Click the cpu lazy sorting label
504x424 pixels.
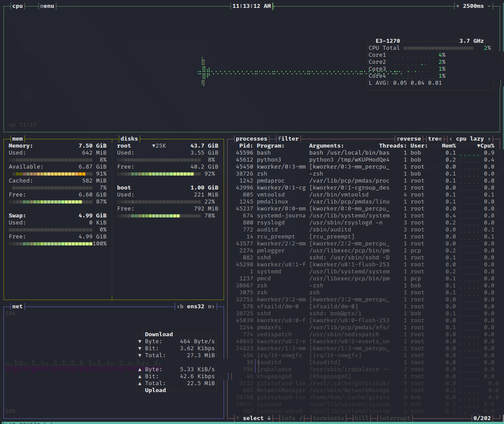point(470,138)
